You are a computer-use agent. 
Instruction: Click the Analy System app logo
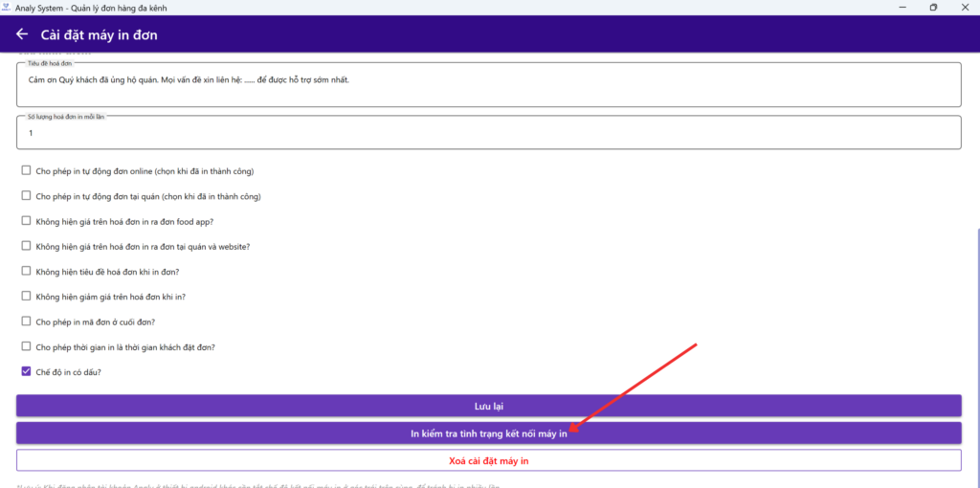click(x=7, y=7)
